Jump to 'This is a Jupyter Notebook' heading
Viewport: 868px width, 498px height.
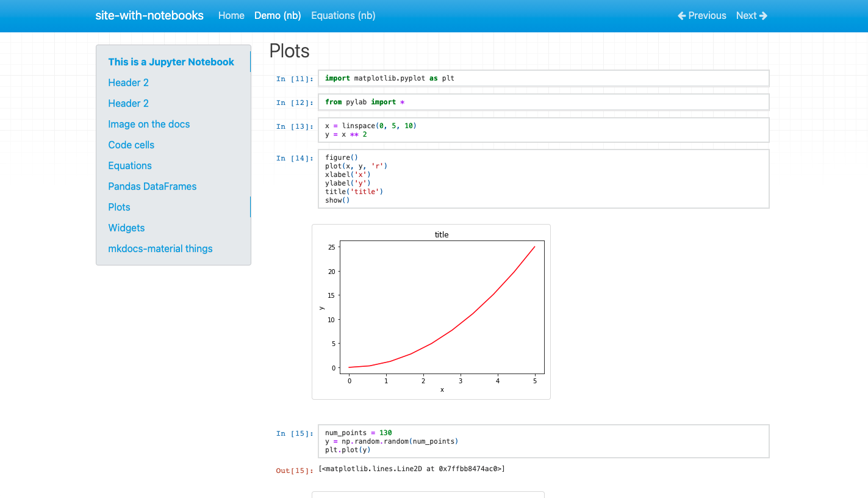(171, 62)
